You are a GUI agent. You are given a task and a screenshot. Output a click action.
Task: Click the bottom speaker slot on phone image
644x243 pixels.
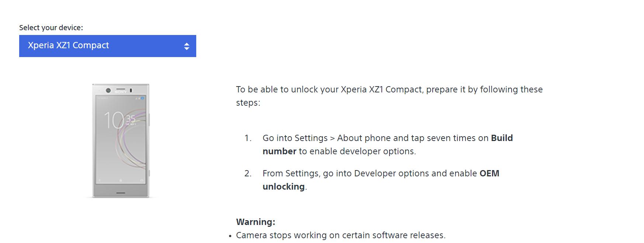point(121,193)
